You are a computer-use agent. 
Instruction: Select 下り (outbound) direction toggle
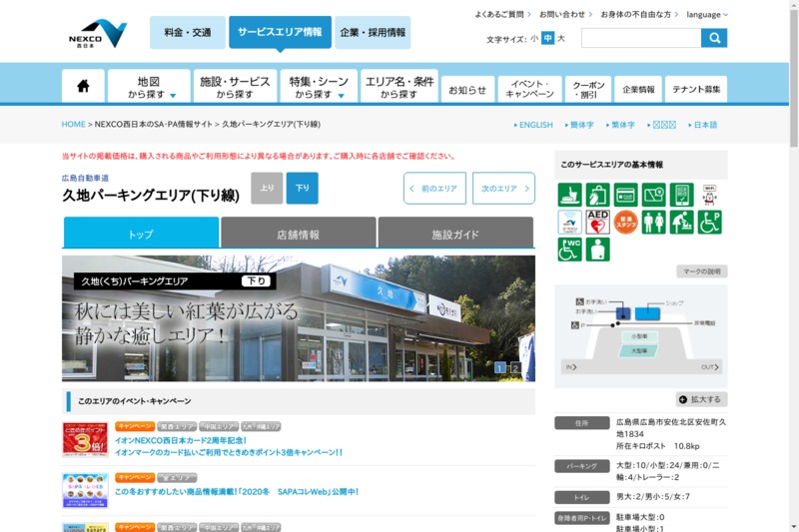pos(302,188)
